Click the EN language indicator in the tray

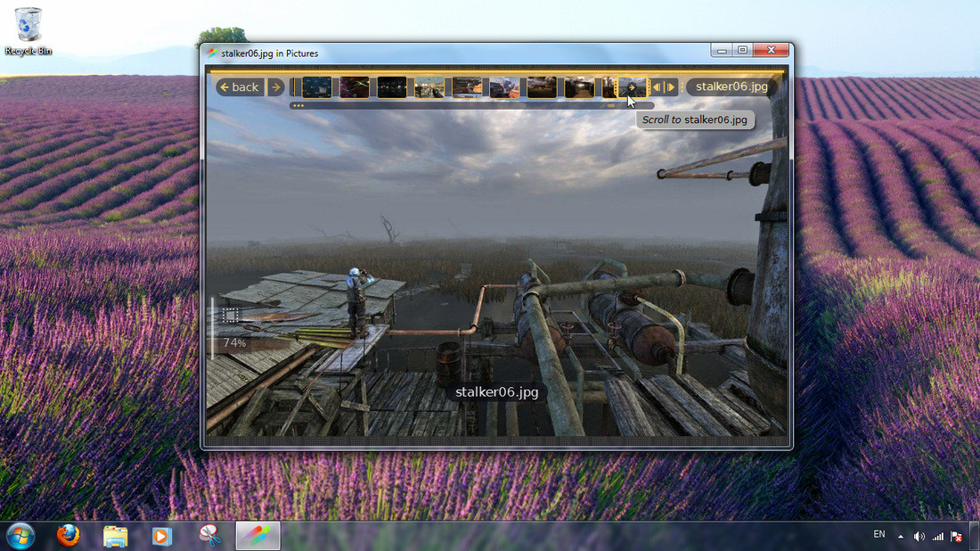click(x=879, y=534)
